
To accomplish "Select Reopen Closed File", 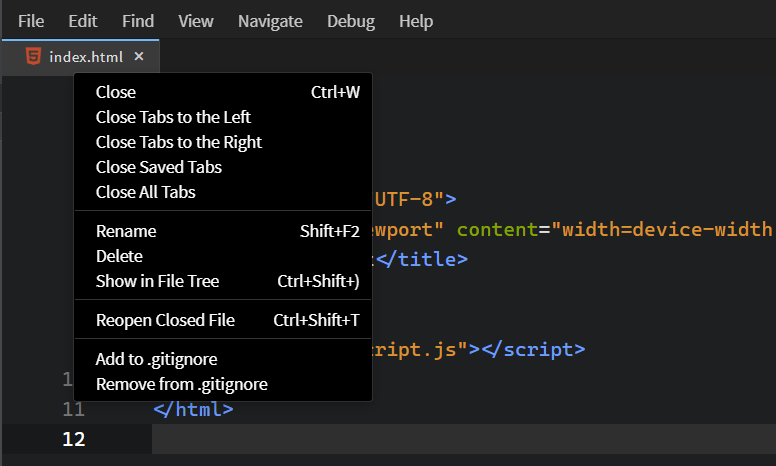I will 223,320.
